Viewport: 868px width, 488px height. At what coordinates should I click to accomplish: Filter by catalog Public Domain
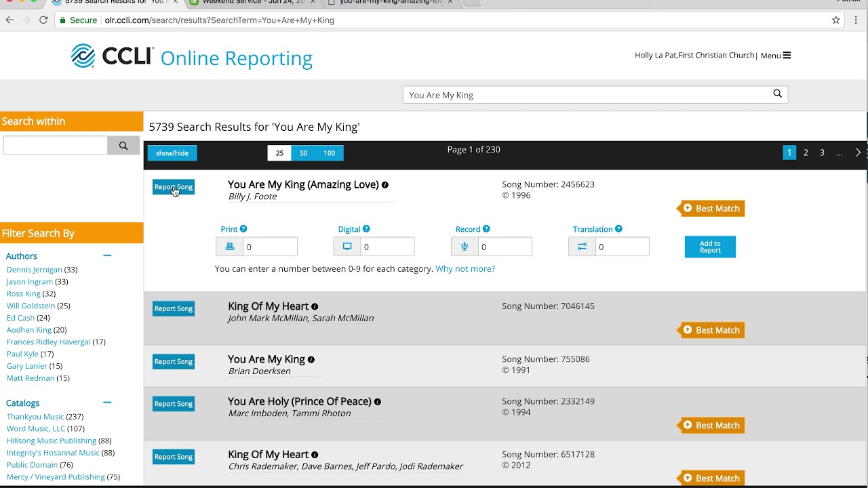coord(32,465)
